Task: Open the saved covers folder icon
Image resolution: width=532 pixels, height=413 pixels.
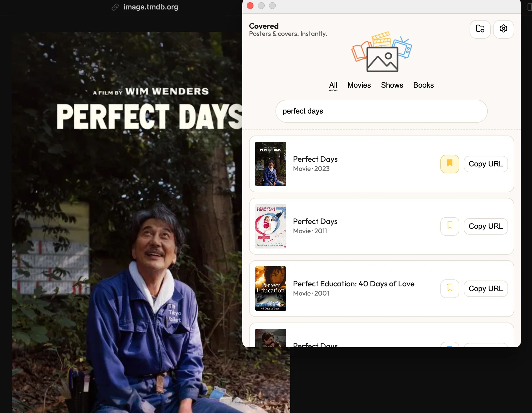Action: [x=480, y=29]
